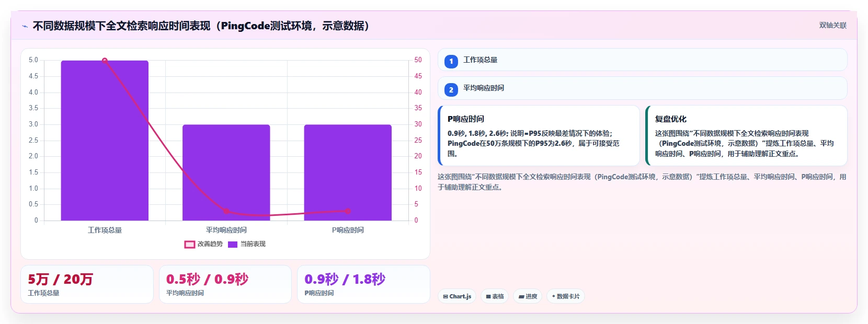The width and height of the screenshot is (868, 324).
Task: Click the 进度 tag
Action: point(528,296)
